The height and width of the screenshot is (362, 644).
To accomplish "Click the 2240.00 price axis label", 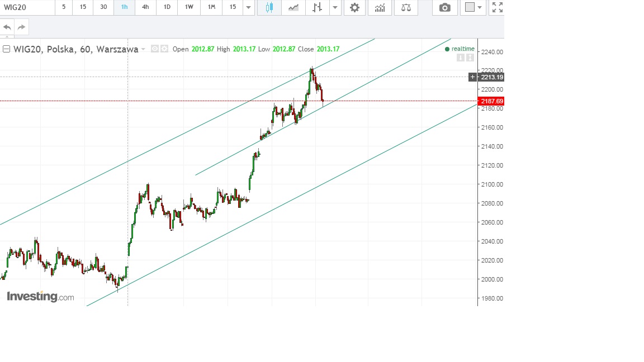I will coord(492,52).
